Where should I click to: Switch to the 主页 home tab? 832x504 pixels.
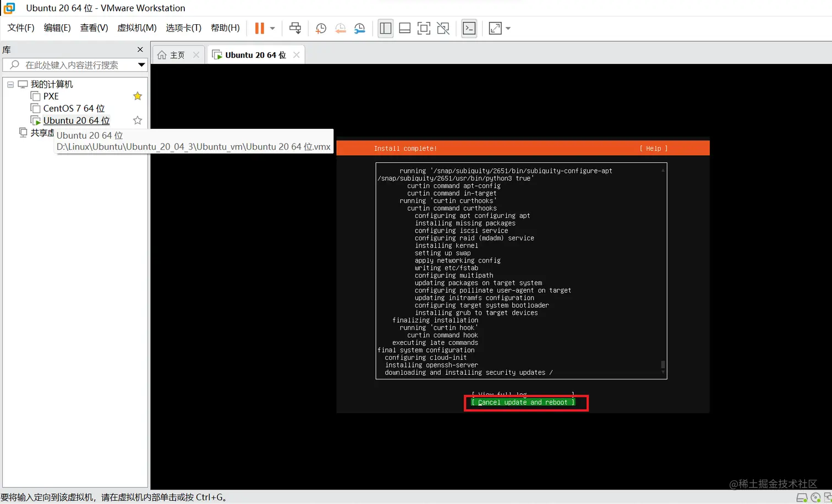click(177, 55)
